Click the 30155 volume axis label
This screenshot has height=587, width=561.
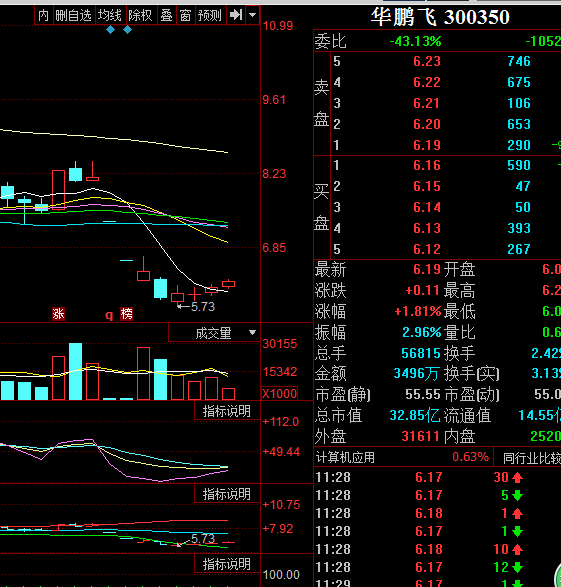(280, 344)
